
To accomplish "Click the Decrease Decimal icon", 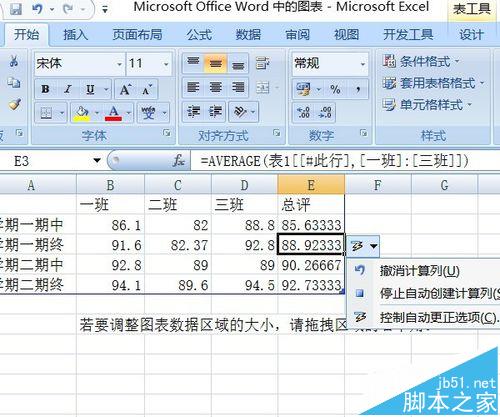I will [325, 112].
